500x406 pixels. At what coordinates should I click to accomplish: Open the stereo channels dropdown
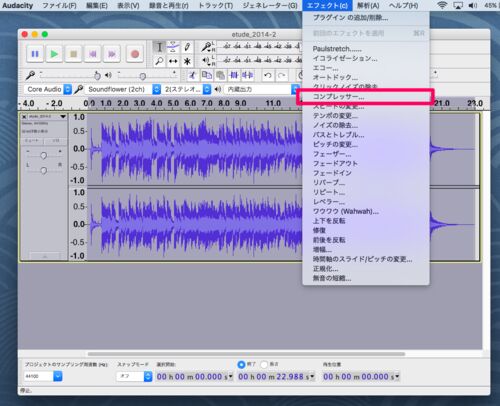187,89
